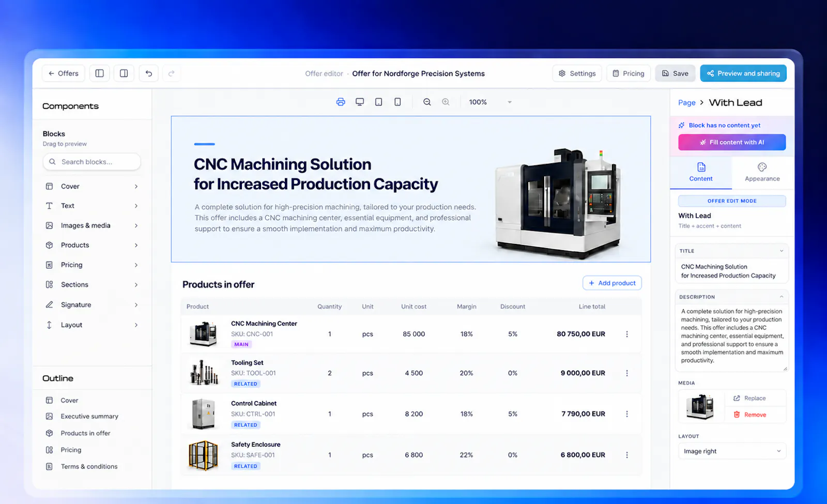Open the Image right layout dropdown
This screenshot has height=504, width=827.
click(x=732, y=451)
